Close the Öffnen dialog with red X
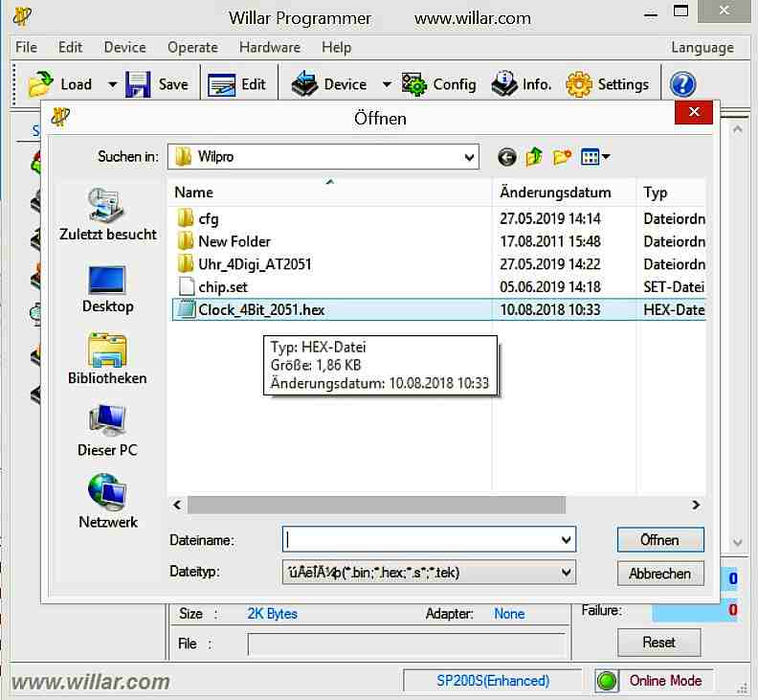The height and width of the screenshot is (700, 758). (x=694, y=112)
